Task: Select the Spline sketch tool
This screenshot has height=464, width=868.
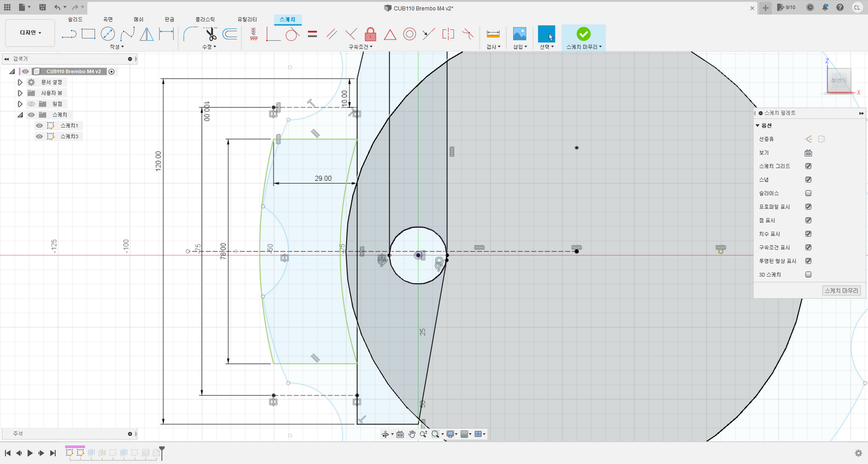Action: pos(127,34)
